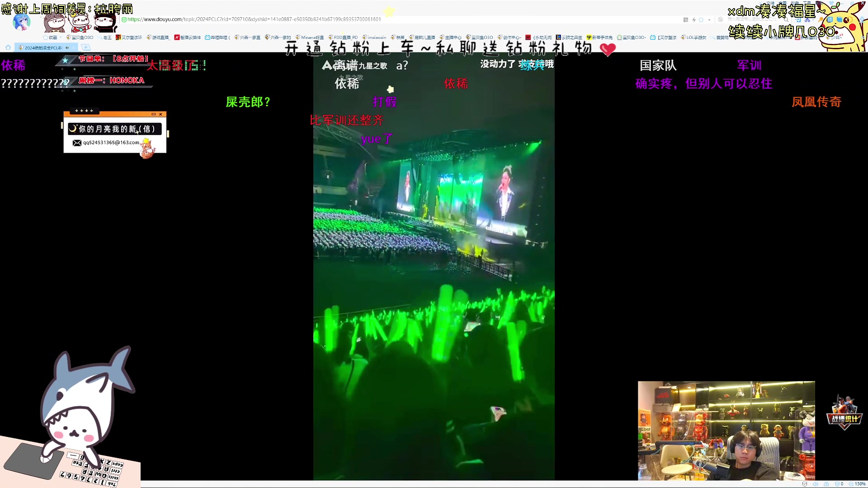Click the browser home icon
868x488 pixels.
[x=8, y=47]
